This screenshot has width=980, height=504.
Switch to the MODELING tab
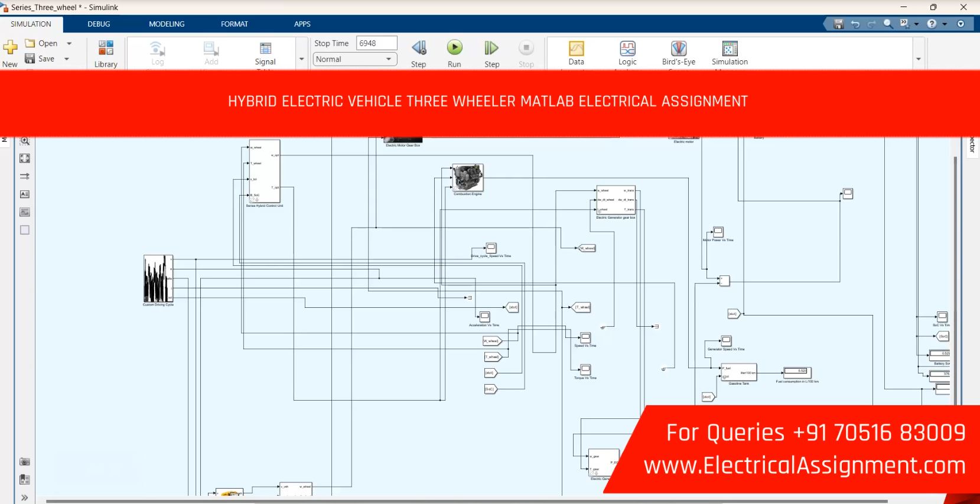[167, 24]
